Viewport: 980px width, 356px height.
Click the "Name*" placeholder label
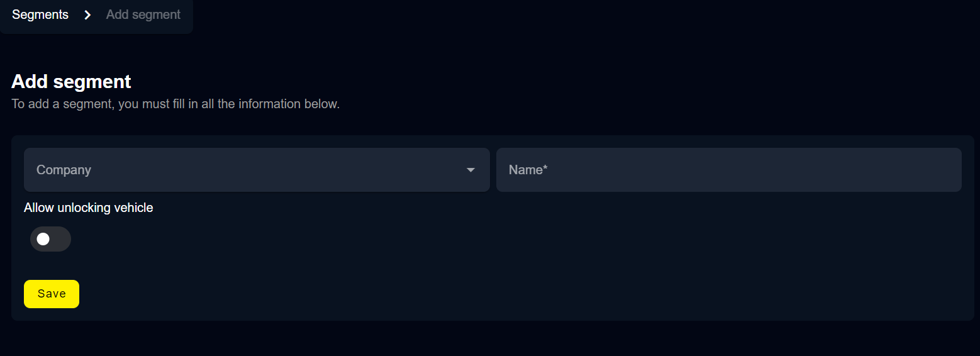click(x=526, y=170)
